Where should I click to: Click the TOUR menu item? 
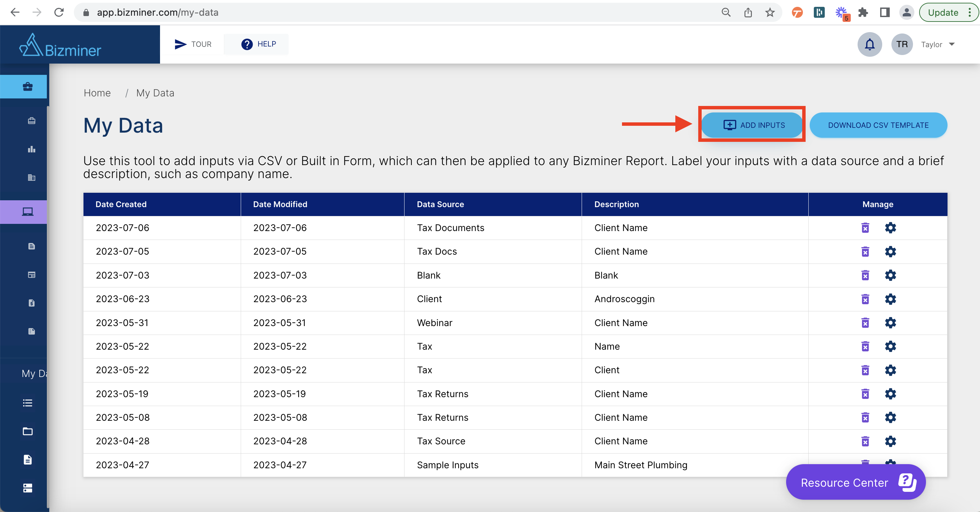tap(193, 44)
